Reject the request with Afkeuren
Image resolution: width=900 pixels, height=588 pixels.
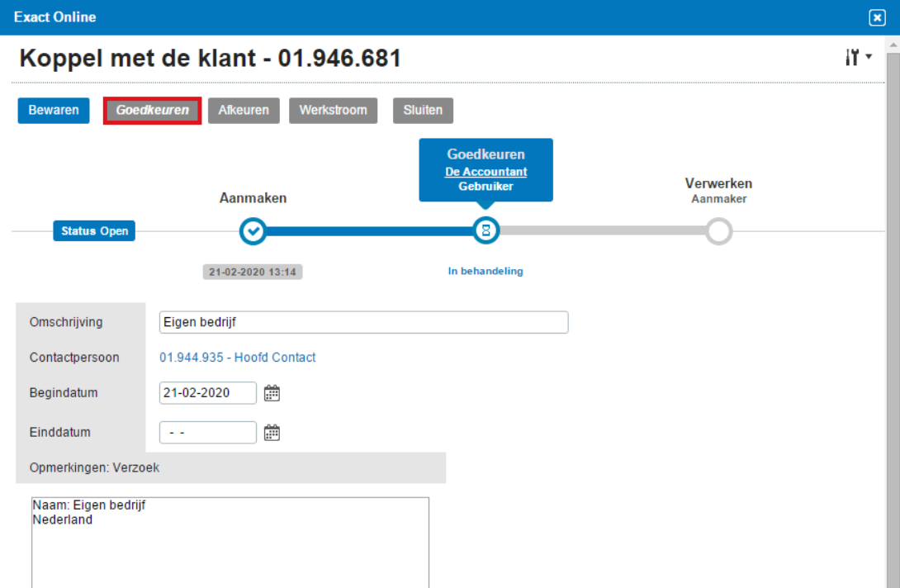(244, 111)
